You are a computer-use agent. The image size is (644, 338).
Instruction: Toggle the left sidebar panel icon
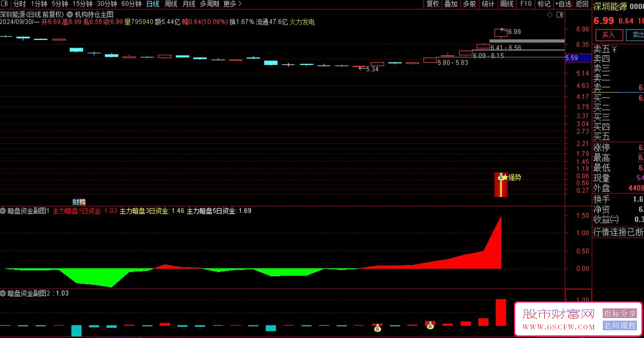[x=5, y=4]
